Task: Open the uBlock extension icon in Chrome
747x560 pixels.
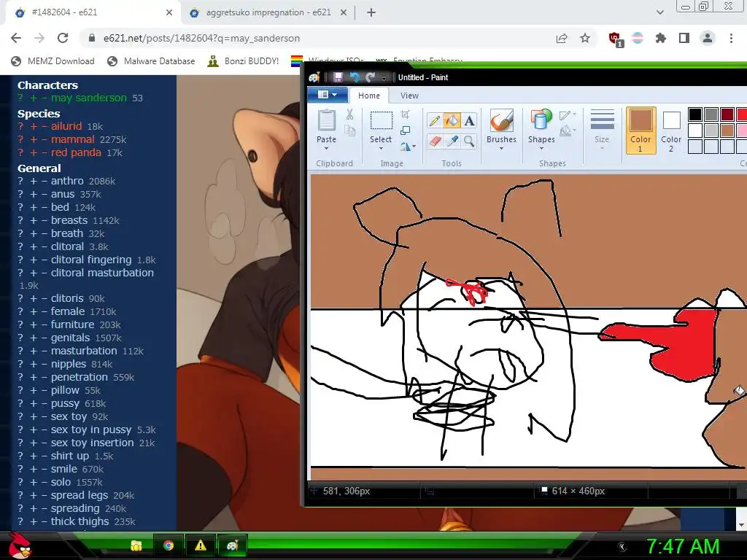Action: pos(615,39)
